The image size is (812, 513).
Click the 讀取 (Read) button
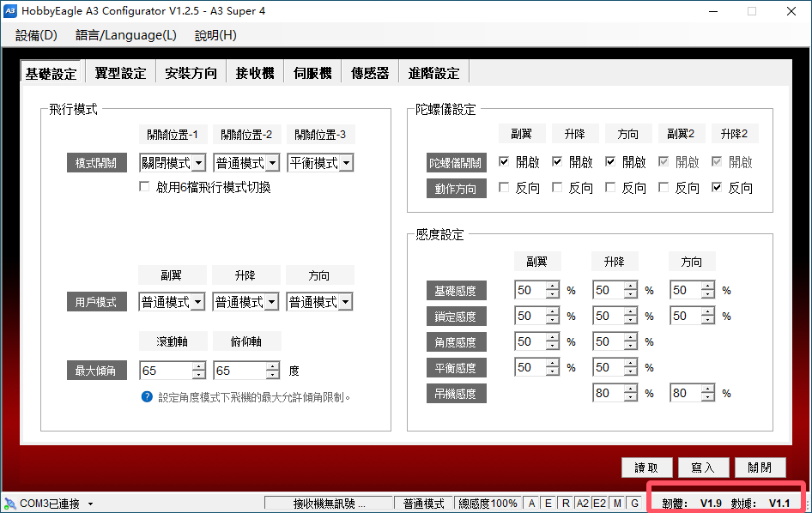coord(646,468)
